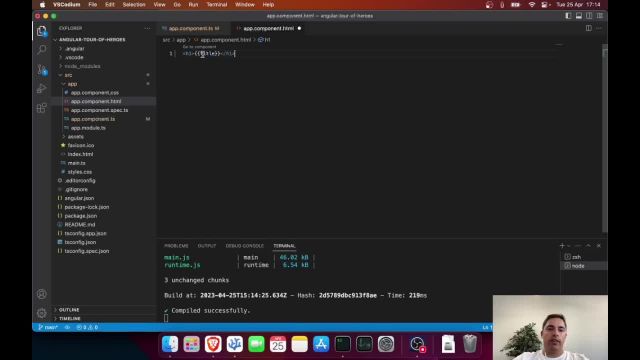Open Calendar from the Dock
This screenshot has height=360, width=640.
point(278,344)
